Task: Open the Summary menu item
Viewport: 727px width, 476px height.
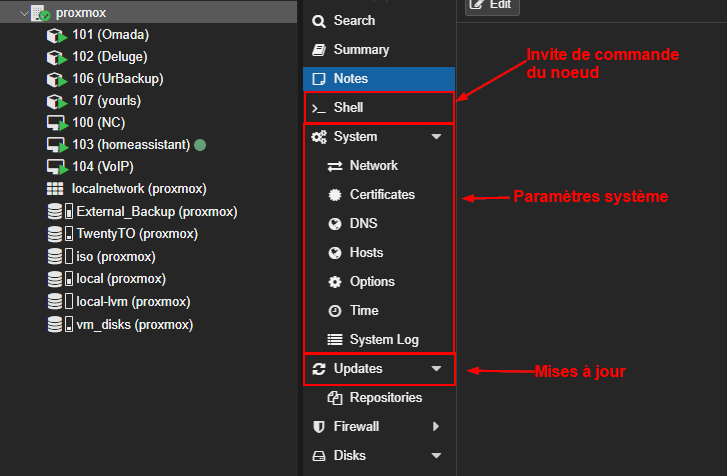Action: point(361,50)
